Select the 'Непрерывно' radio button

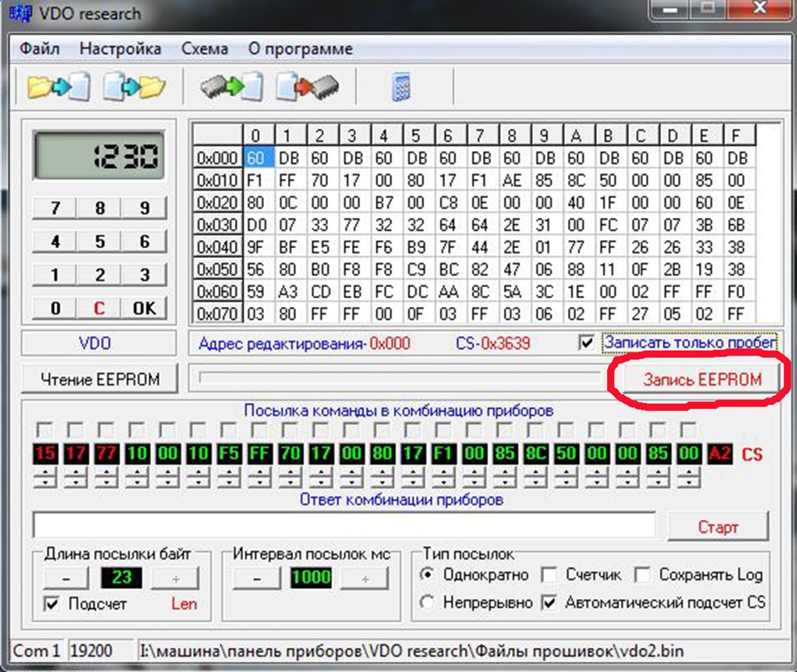point(428,602)
